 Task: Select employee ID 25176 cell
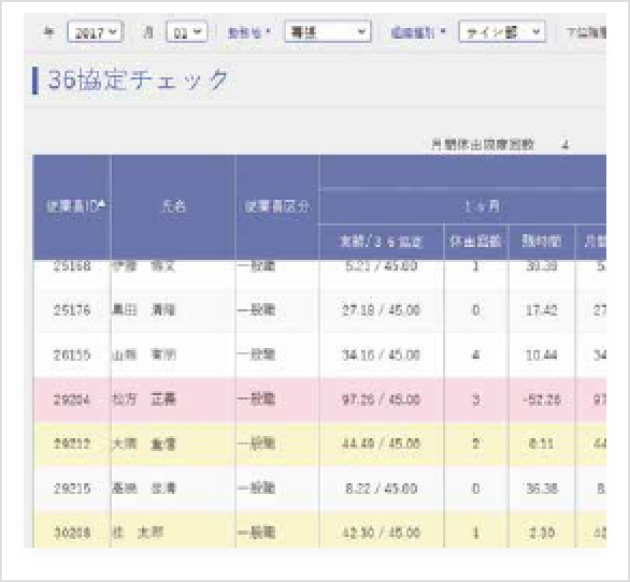click(72, 310)
